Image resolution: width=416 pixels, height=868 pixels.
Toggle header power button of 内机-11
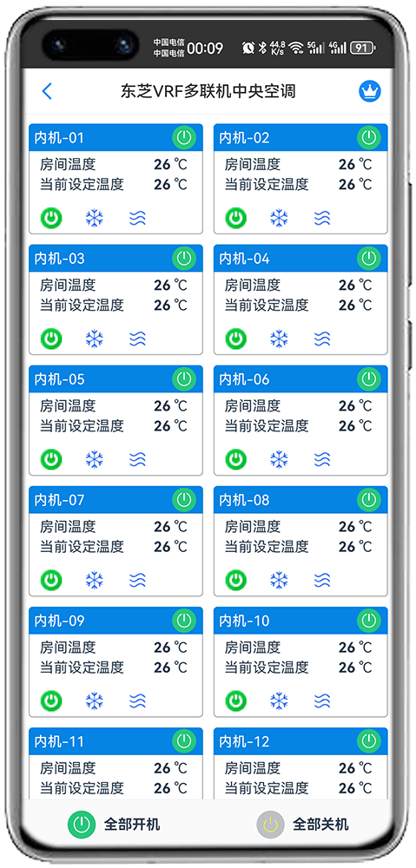pyautogui.click(x=184, y=740)
